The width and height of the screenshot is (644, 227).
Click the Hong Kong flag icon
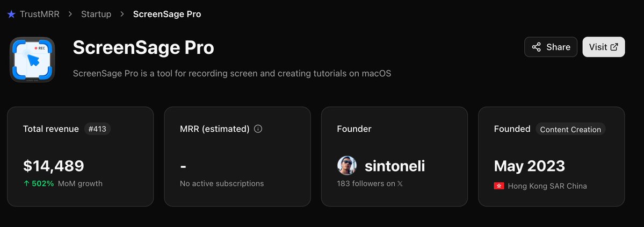pos(498,186)
